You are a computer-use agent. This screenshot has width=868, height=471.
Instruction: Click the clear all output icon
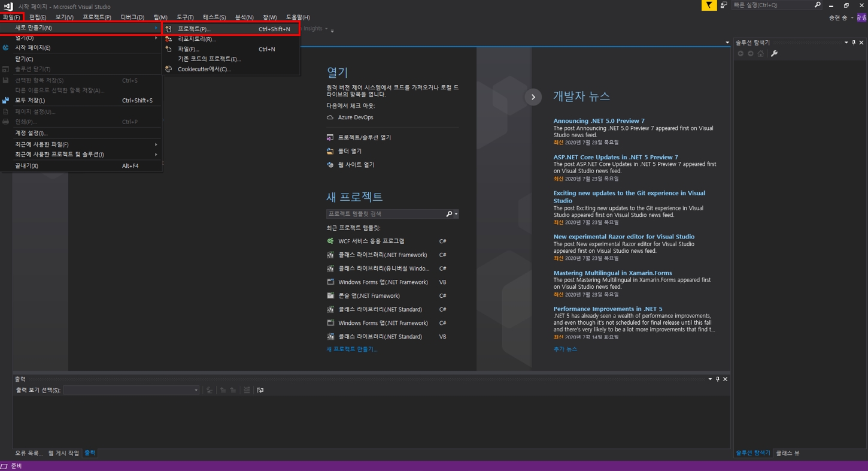247,390
